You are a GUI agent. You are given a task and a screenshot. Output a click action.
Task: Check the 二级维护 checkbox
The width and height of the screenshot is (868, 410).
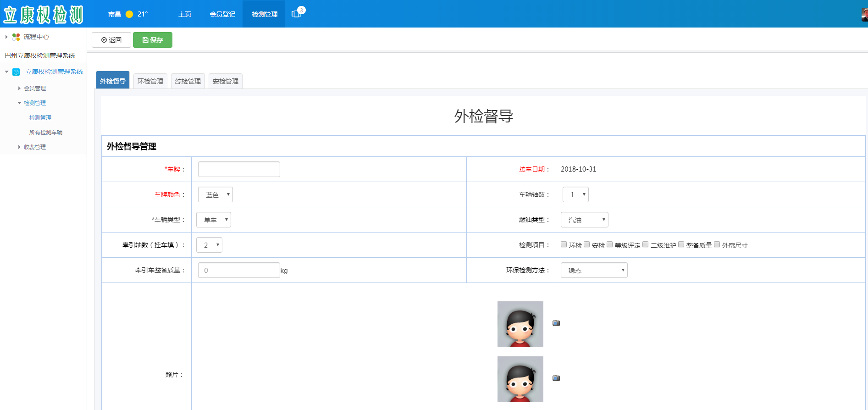(x=646, y=244)
